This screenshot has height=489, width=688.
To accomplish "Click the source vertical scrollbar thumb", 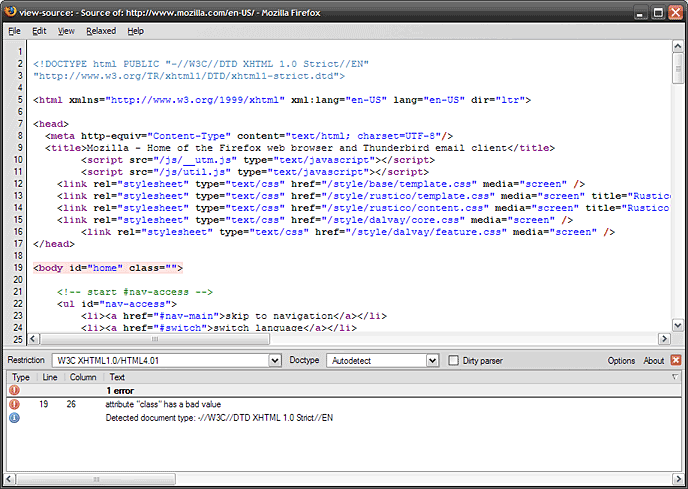I will click(677, 68).
